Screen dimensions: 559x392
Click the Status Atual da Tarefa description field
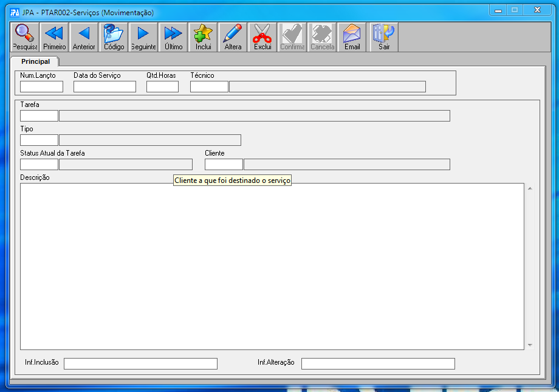tap(126, 165)
